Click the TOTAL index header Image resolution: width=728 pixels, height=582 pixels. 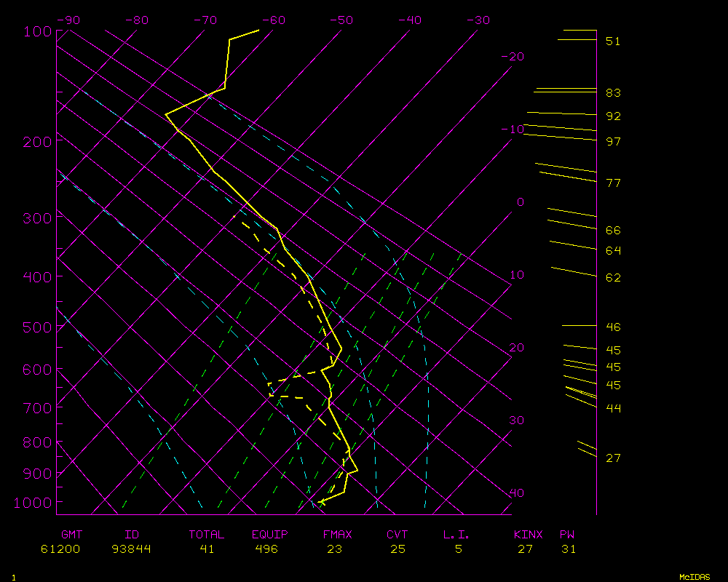207,535
